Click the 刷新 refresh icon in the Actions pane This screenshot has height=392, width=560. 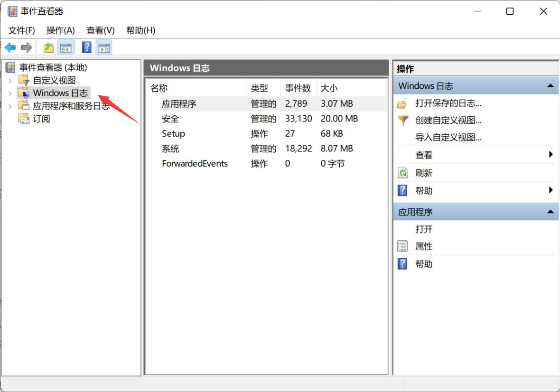(402, 173)
